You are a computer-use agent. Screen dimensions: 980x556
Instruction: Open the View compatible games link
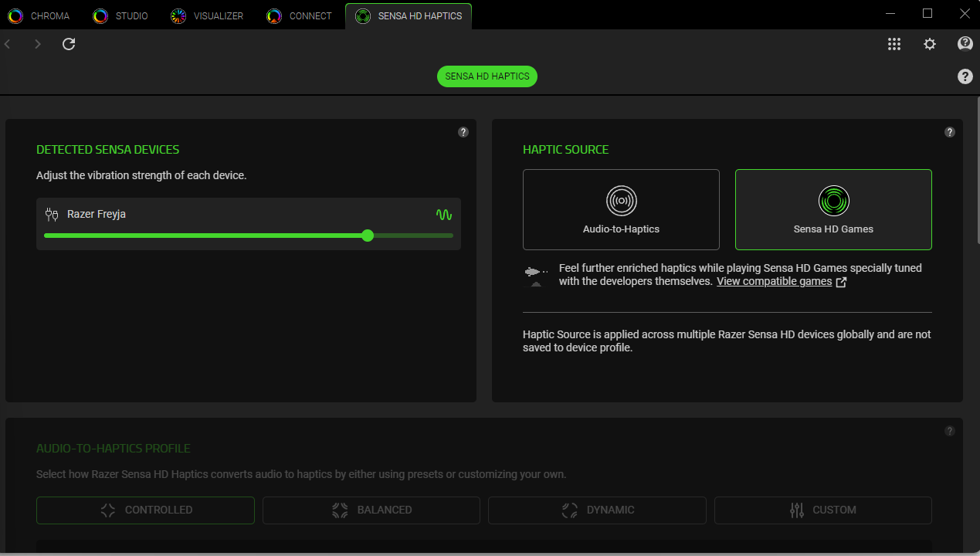[774, 280]
